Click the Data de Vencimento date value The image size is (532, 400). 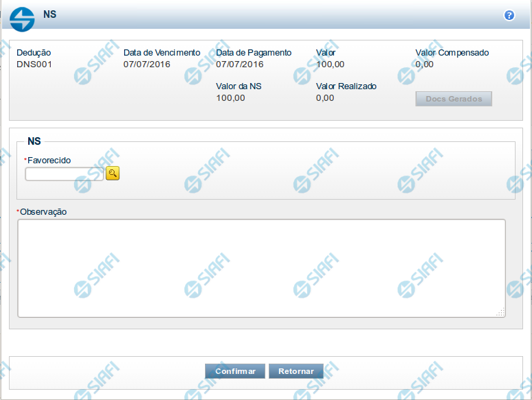[x=147, y=64]
